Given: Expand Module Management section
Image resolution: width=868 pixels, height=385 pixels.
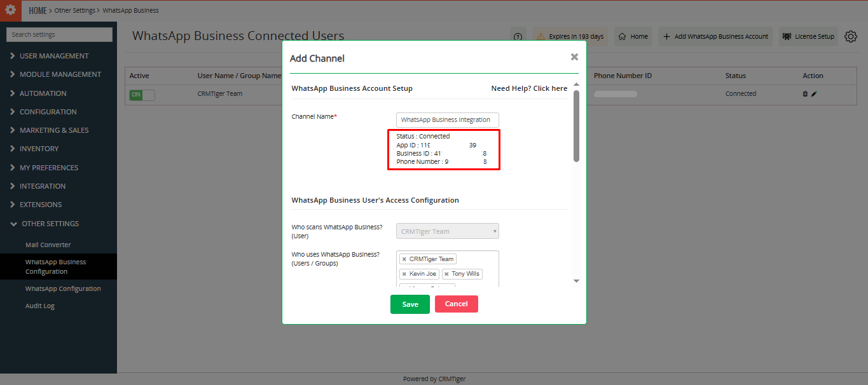Looking at the screenshot, I should [x=60, y=74].
